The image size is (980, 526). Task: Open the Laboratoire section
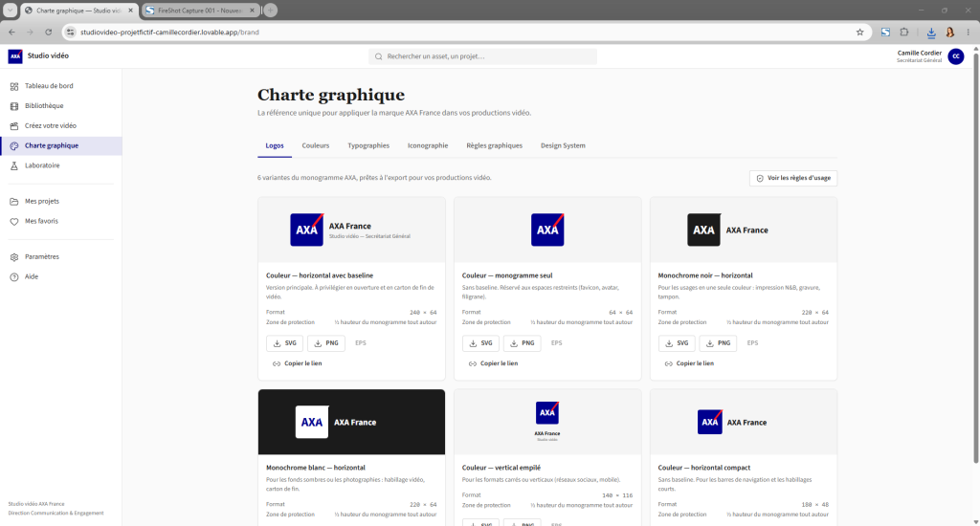pos(60,165)
